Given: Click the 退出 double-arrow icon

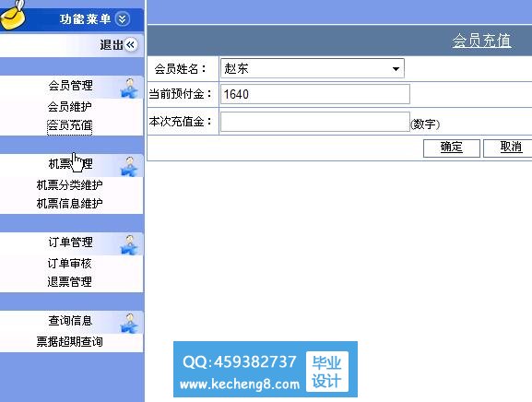Looking at the screenshot, I should pos(131,45).
